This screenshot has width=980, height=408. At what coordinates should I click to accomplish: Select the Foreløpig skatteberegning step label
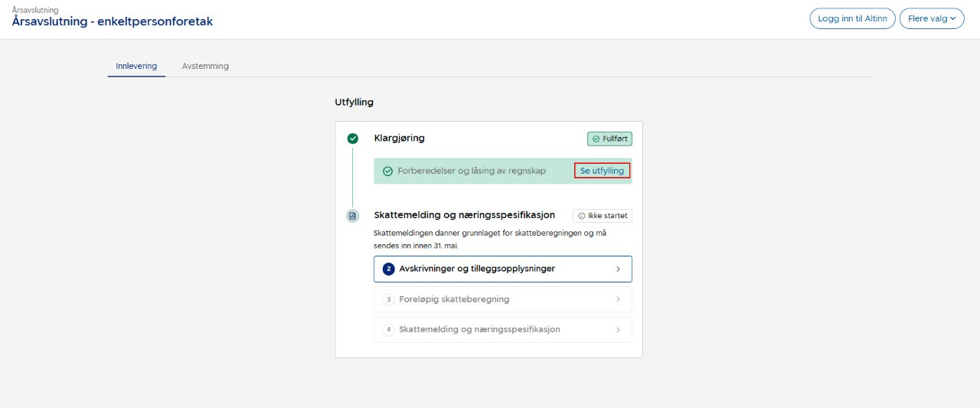pyautogui.click(x=454, y=299)
